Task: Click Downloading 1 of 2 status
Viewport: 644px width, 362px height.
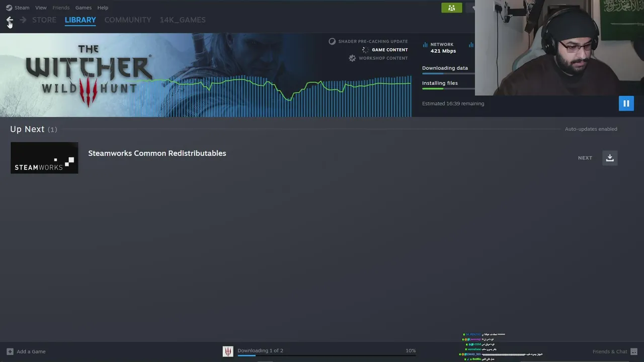Action: pos(260,350)
